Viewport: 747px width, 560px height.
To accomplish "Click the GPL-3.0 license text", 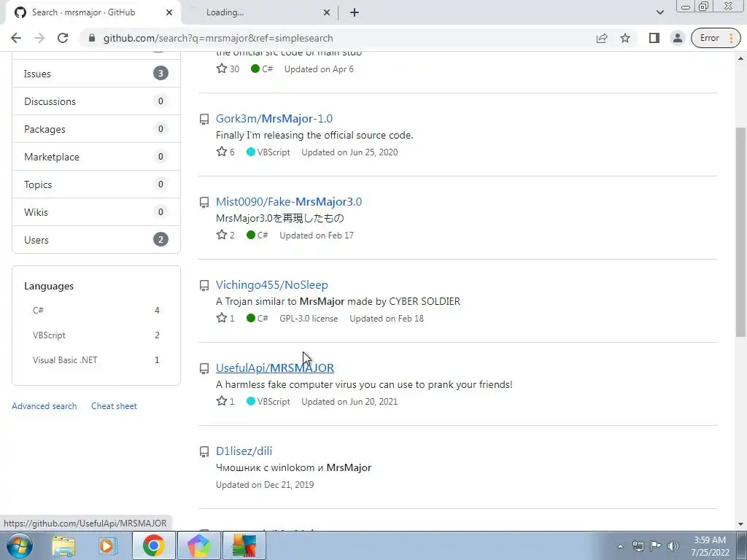I will 309,319.
